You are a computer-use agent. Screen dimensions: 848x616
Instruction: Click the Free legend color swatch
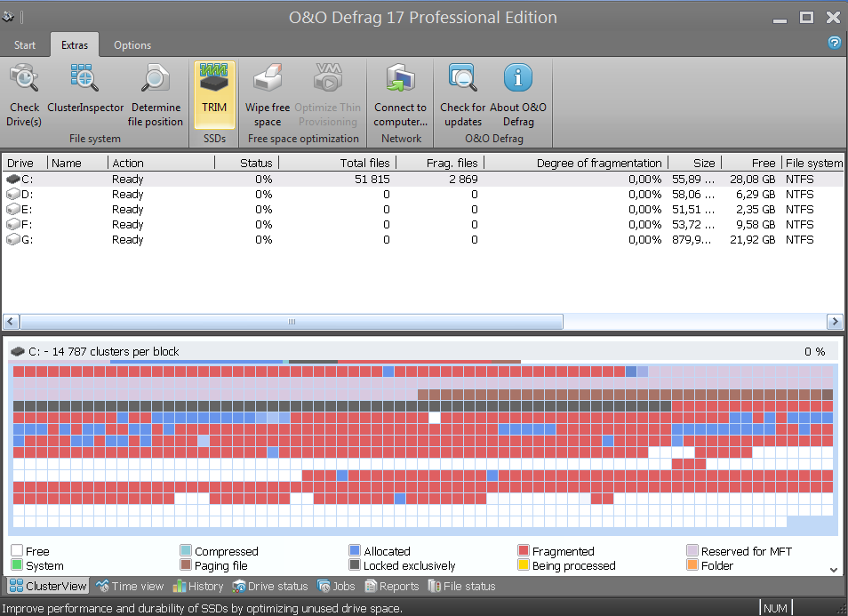click(17, 550)
